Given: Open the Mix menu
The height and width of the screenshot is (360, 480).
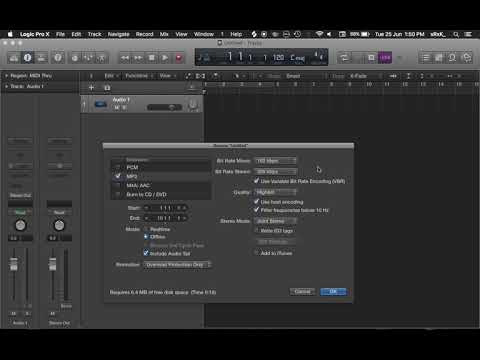Looking at the screenshot, I should (x=164, y=34).
